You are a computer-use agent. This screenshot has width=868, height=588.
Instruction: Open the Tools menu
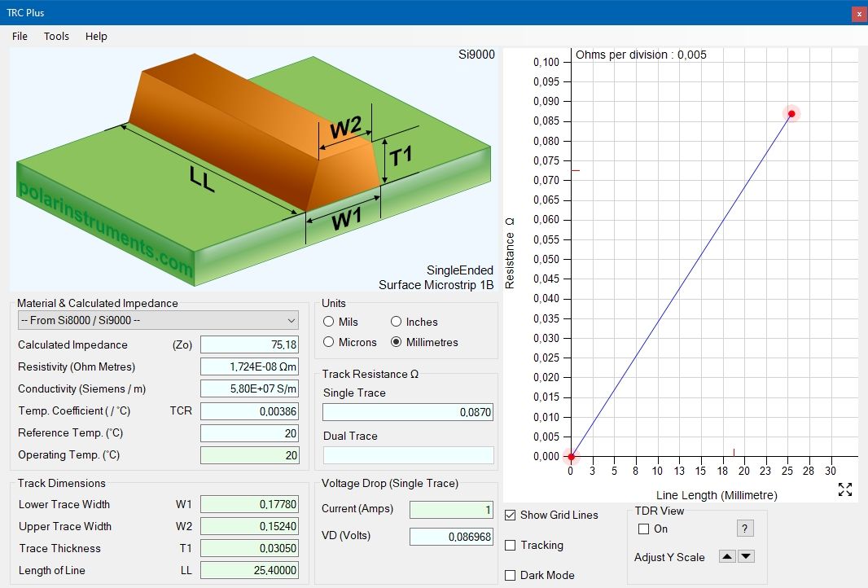point(56,37)
